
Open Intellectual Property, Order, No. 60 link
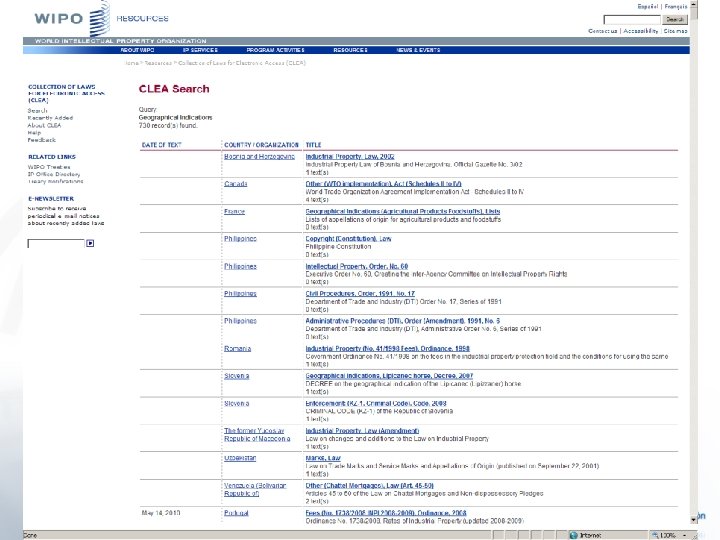tap(357, 266)
